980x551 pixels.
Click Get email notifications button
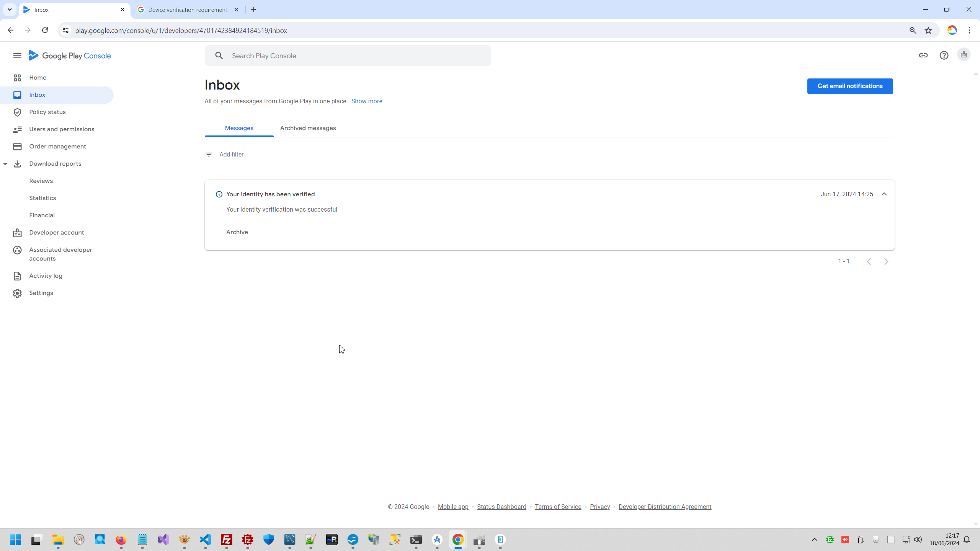pyautogui.click(x=850, y=86)
